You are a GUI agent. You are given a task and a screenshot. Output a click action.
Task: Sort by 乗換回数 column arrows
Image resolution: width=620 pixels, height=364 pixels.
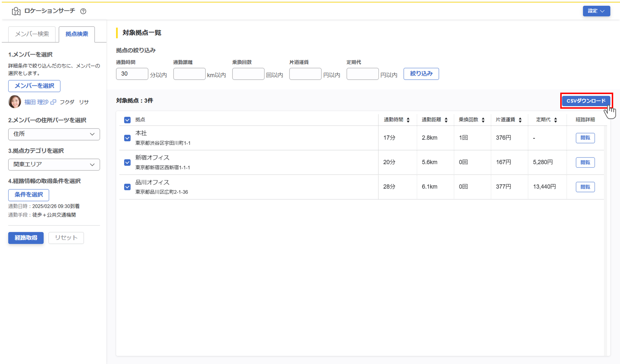coord(483,120)
